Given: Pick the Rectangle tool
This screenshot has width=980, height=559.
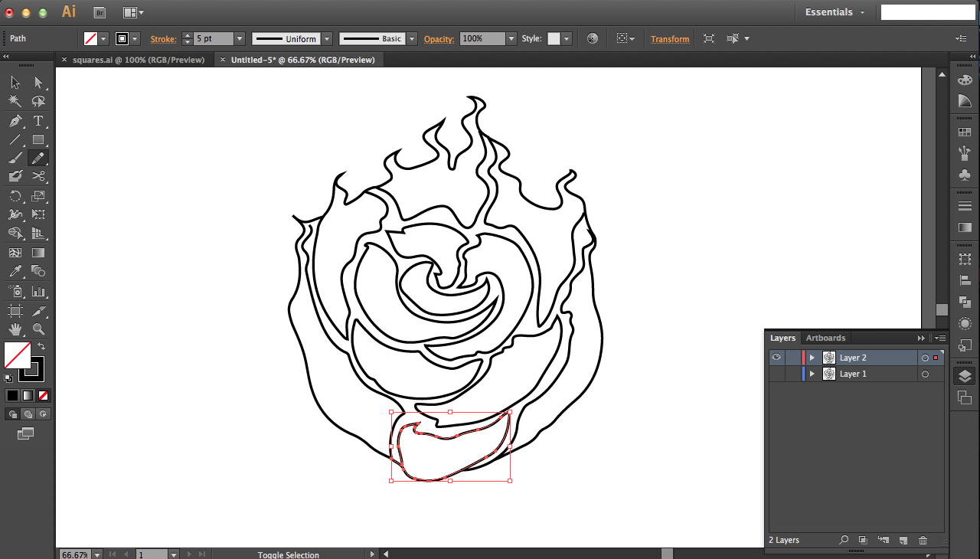Looking at the screenshot, I should pyautogui.click(x=38, y=139).
